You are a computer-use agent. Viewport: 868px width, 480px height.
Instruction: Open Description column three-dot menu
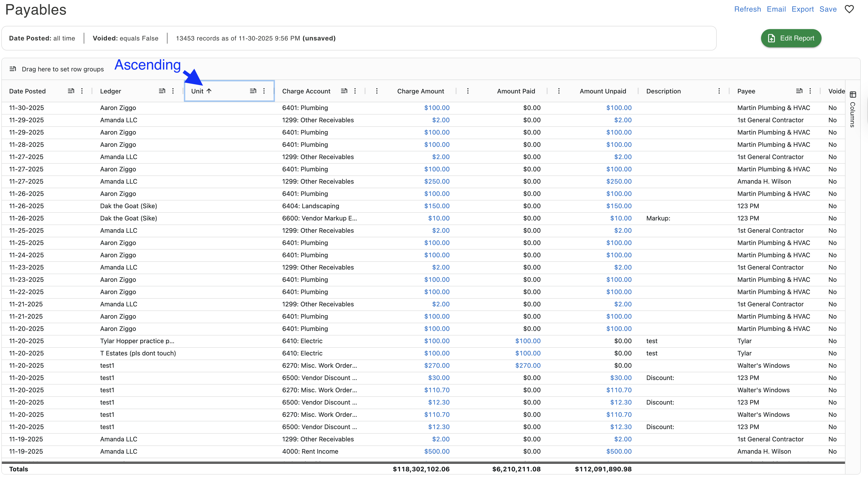tap(719, 91)
